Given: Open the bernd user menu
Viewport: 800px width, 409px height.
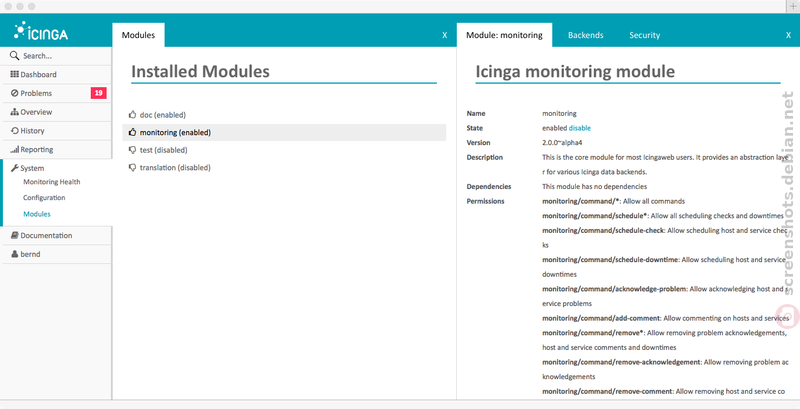Looking at the screenshot, I should [56, 254].
